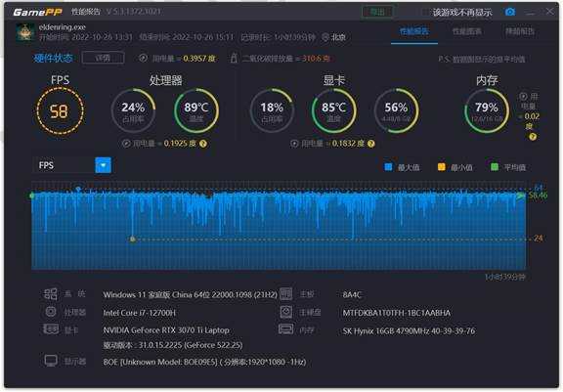Switch to the third report tab on right
The height and width of the screenshot is (392, 563).
(520, 31)
